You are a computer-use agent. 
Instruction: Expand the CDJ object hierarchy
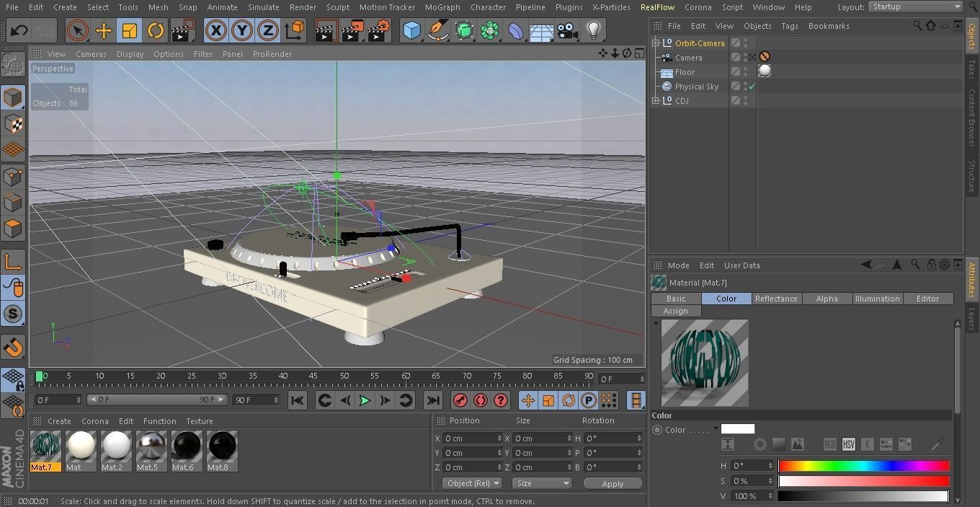click(x=656, y=101)
